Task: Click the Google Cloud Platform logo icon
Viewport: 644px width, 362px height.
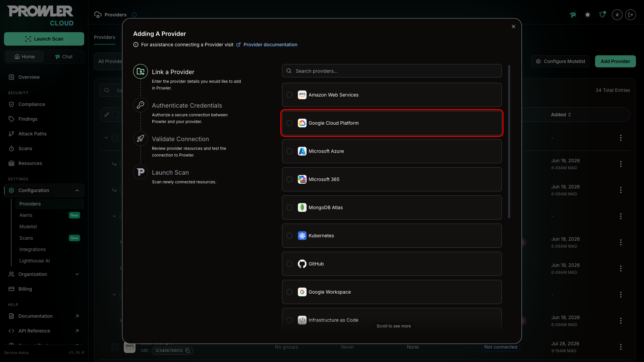Action: tap(302, 123)
